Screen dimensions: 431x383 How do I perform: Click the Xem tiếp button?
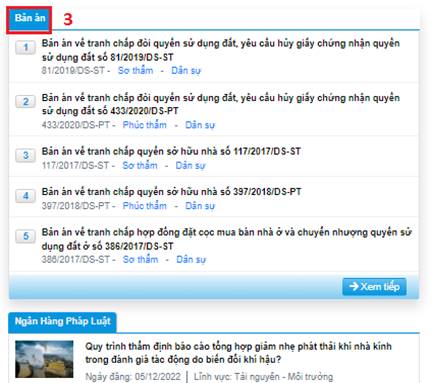374,287
